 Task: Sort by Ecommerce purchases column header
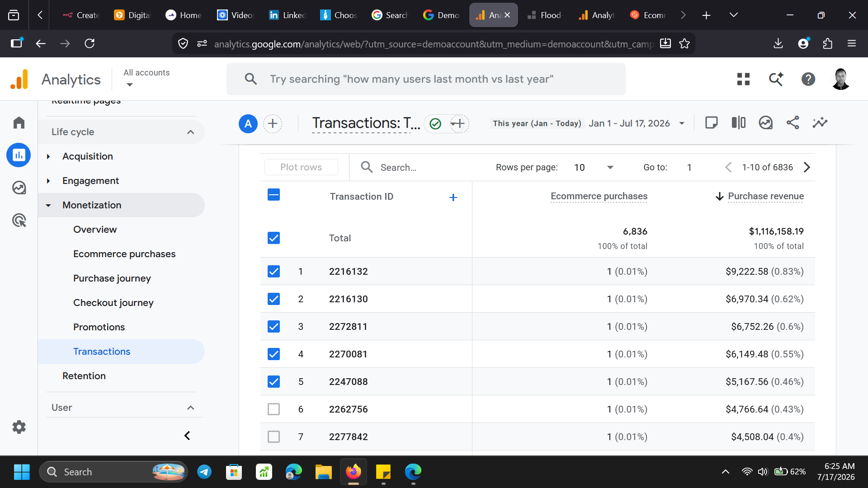tap(599, 196)
